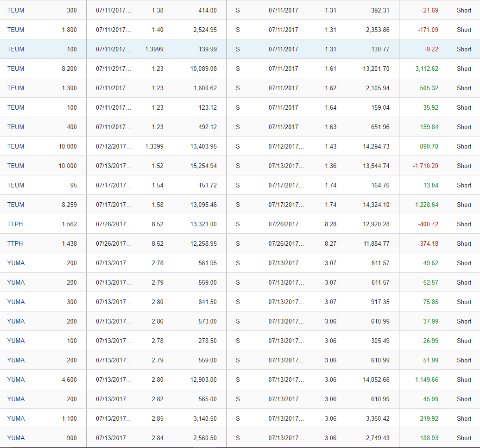The height and width of the screenshot is (448, 480).
Task: Click the TEUM ticker in the highlighted -9.22 row
Action: (x=16, y=49)
